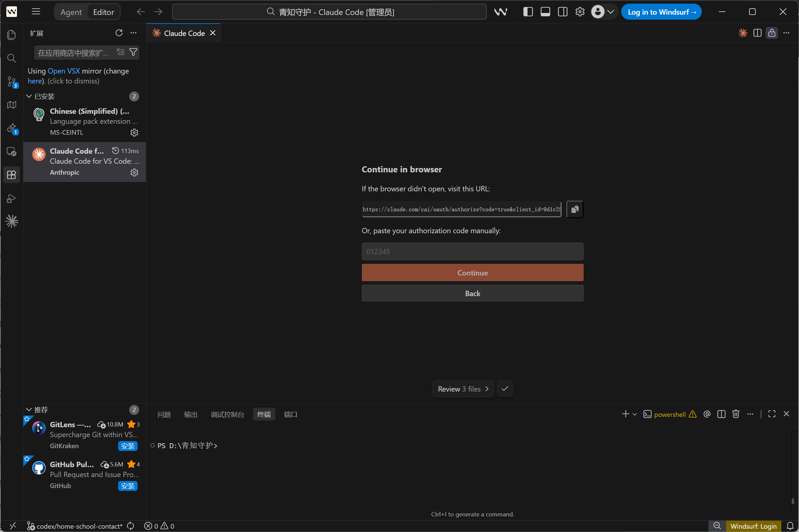The image size is (799, 532).
Task: Open the extensions panel more actions menu
Action: 133,33
